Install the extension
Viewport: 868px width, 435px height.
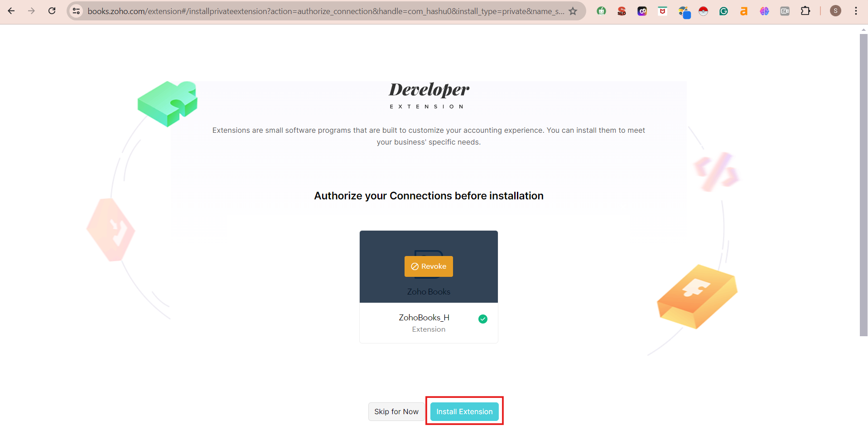(x=464, y=411)
